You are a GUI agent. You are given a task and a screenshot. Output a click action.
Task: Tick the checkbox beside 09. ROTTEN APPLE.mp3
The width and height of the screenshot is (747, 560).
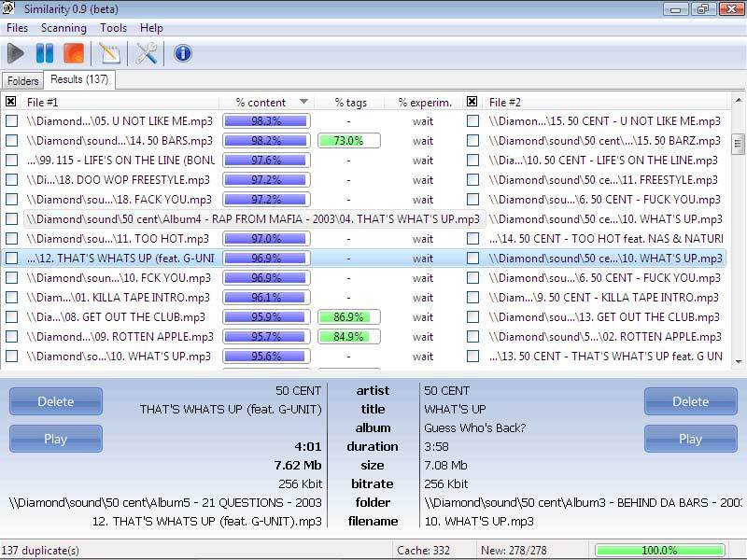point(11,337)
